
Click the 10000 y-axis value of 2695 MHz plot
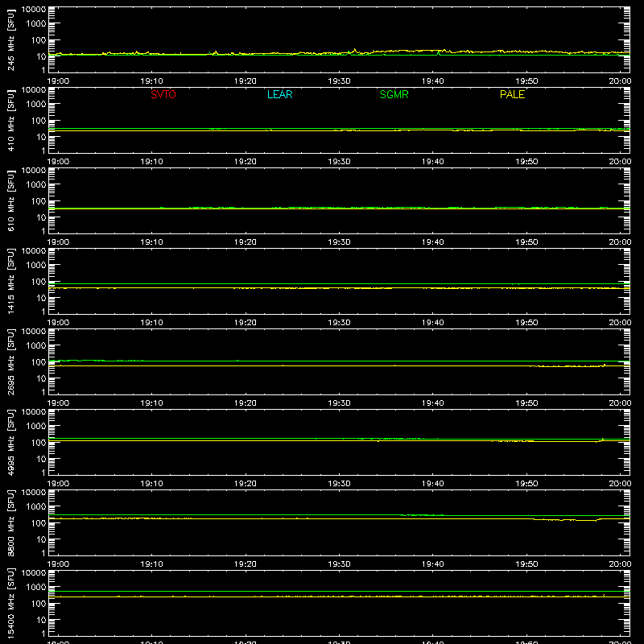[x=34, y=332]
